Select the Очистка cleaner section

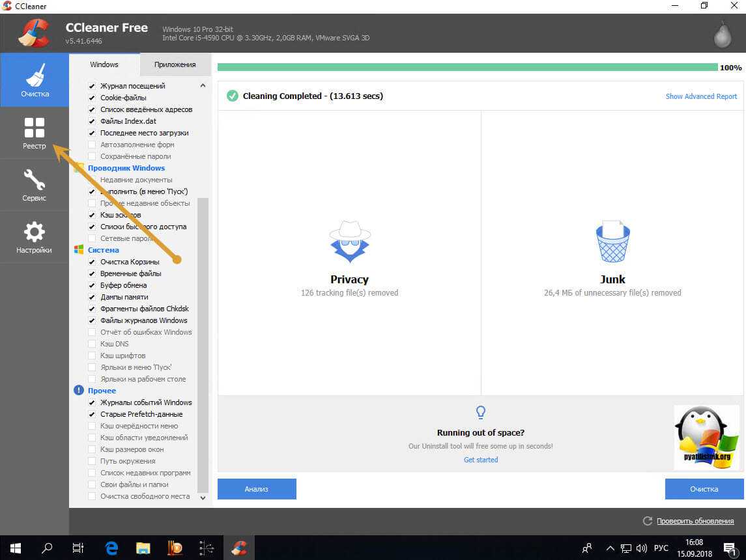coord(34,81)
